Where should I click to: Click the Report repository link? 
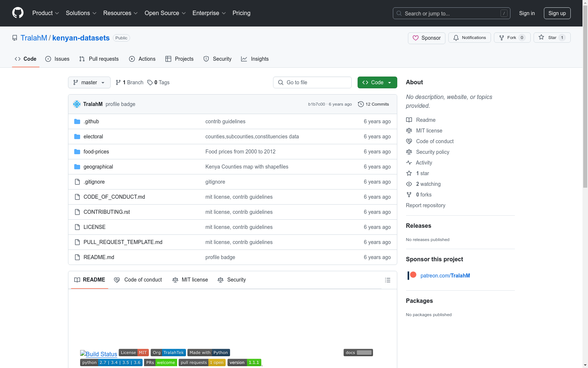click(426, 205)
